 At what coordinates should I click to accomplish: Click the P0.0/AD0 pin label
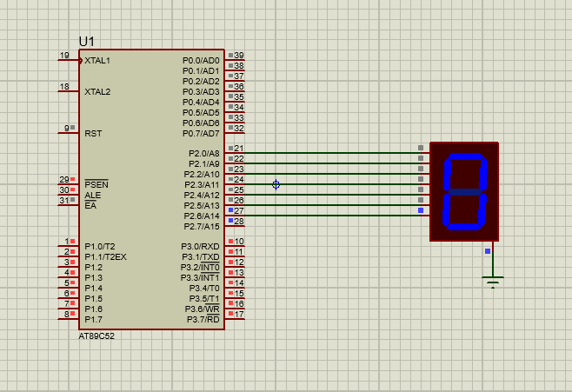coord(201,61)
